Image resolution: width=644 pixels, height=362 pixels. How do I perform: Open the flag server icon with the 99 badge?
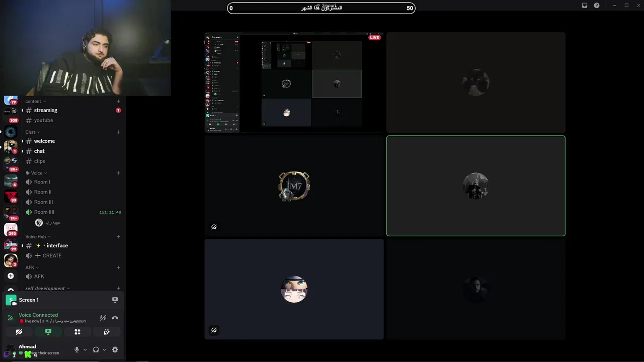11,245
